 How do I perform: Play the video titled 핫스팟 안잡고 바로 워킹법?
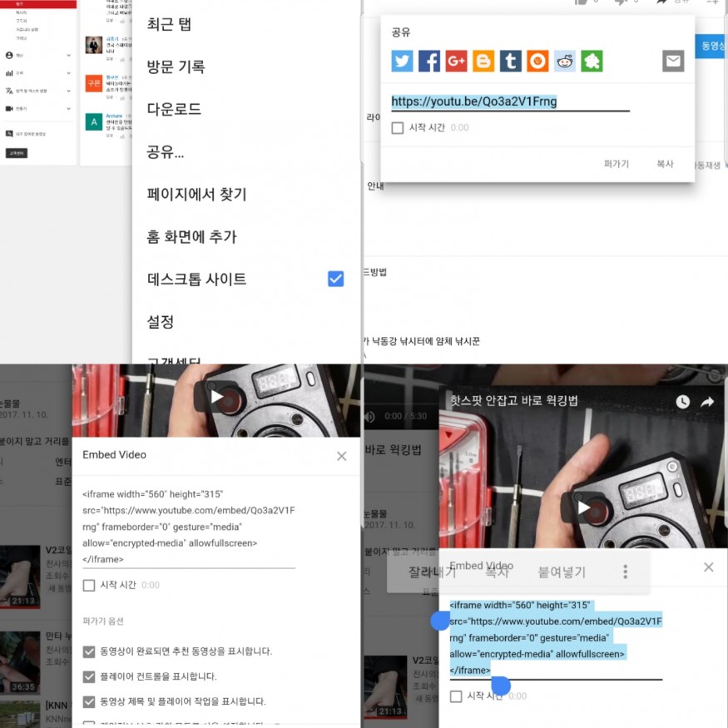pos(583,508)
